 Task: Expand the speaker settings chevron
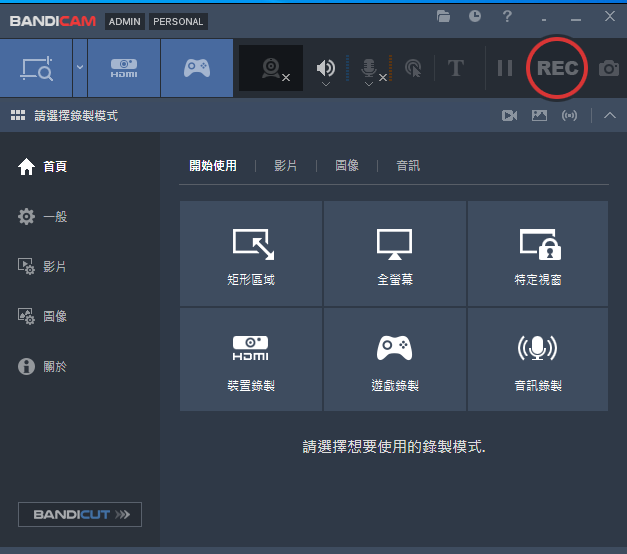coord(326,84)
